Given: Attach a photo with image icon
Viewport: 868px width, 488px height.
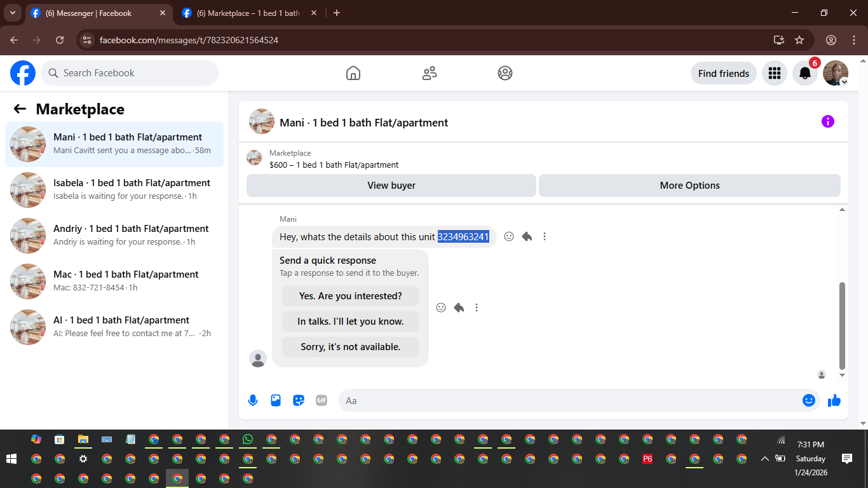Looking at the screenshot, I should click(276, 400).
